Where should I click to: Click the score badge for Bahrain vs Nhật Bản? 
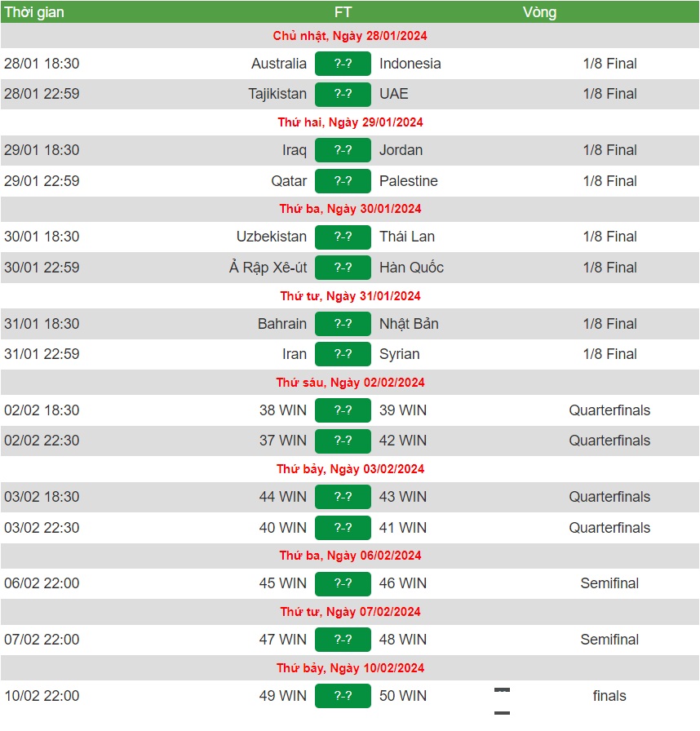click(343, 324)
